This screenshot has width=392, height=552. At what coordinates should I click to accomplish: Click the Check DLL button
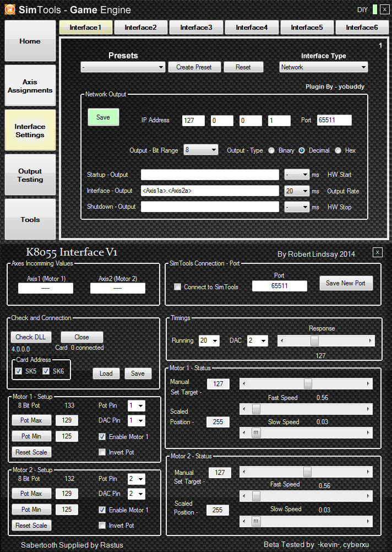coord(31,337)
